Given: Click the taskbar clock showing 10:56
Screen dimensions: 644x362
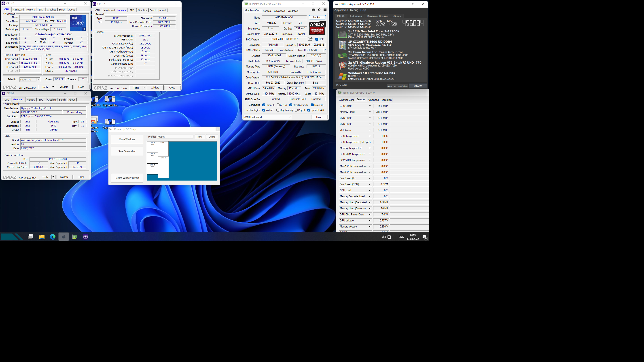Looking at the screenshot, I should click(413, 237).
